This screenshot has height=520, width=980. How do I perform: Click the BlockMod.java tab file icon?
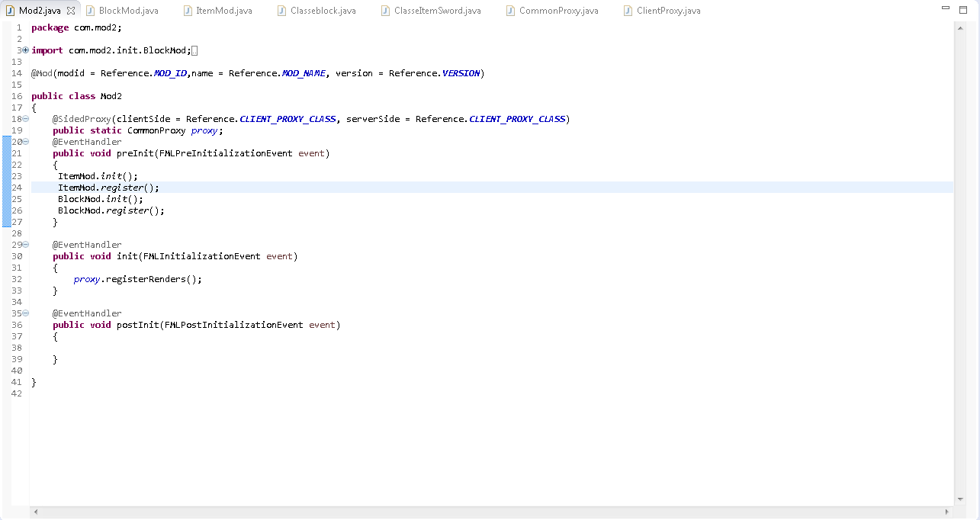click(x=90, y=11)
